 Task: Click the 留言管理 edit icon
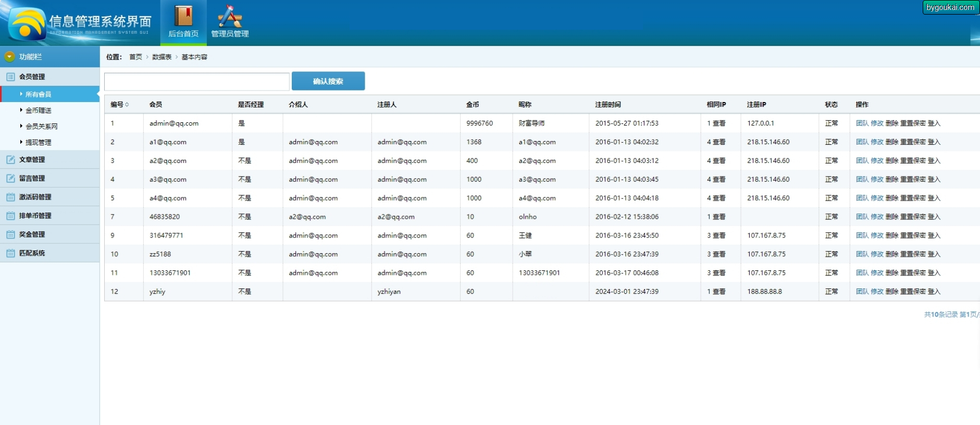pyautogui.click(x=10, y=179)
